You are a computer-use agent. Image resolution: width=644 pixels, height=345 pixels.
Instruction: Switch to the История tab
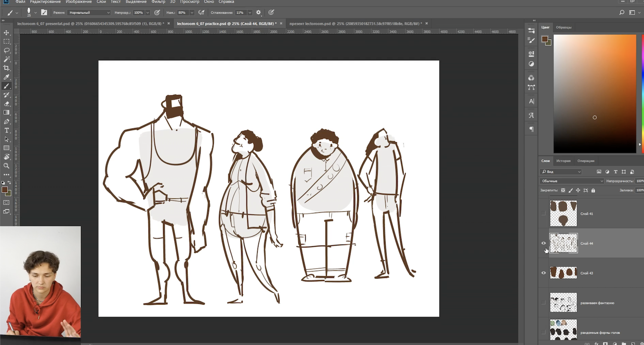(x=563, y=161)
